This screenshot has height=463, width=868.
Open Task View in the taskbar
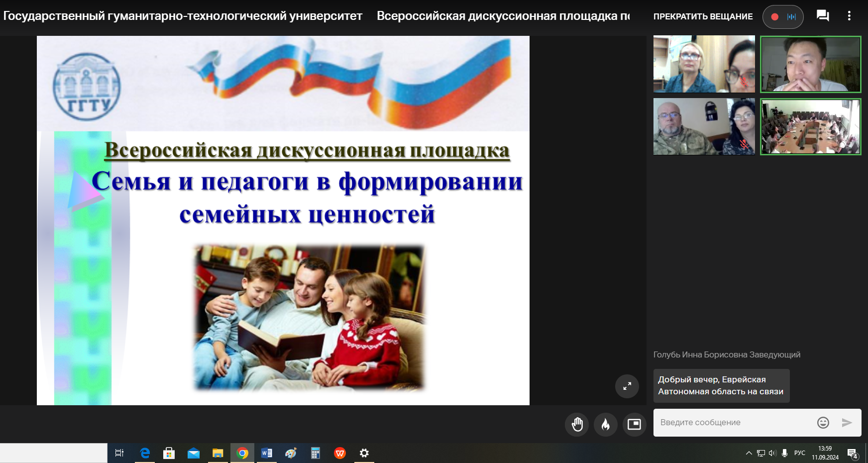pyautogui.click(x=119, y=453)
